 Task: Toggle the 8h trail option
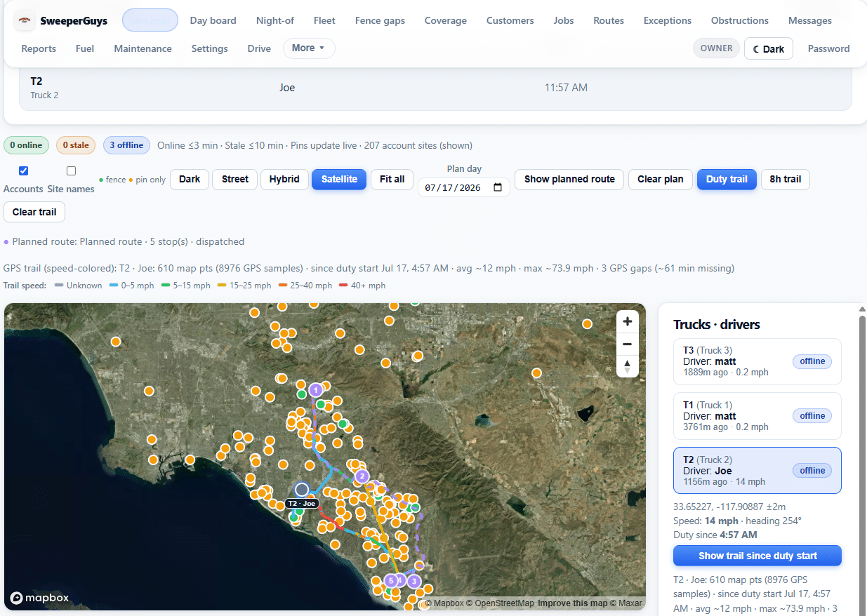[x=785, y=179]
